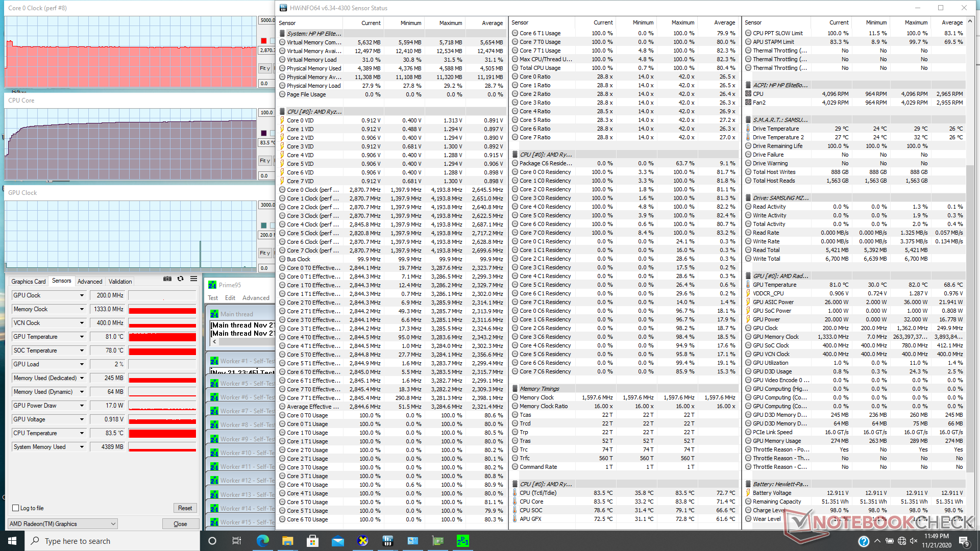Viewport: 980px width, 551px height.
Task: Open the CPU Temperature sensor dropdown
Action: (x=82, y=433)
